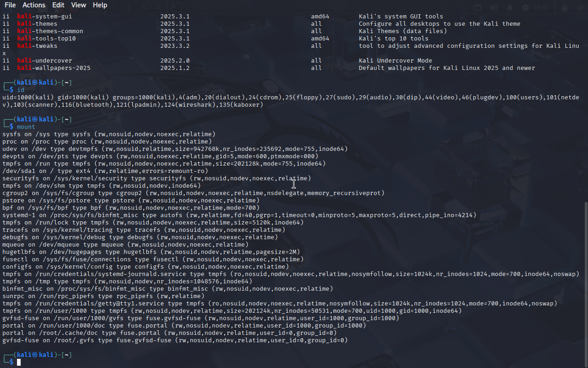
Task: Click 'Kali Undercover Mode' description
Action: (x=396, y=60)
